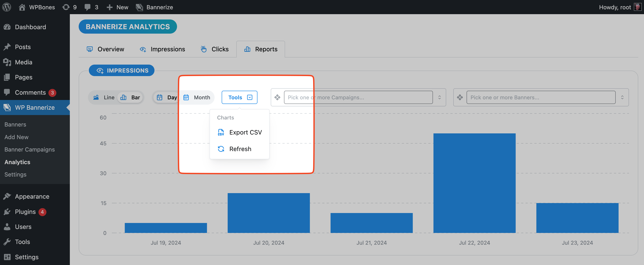Switch chart type to Line
This screenshot has width=644, height=265.
point(103,97)
